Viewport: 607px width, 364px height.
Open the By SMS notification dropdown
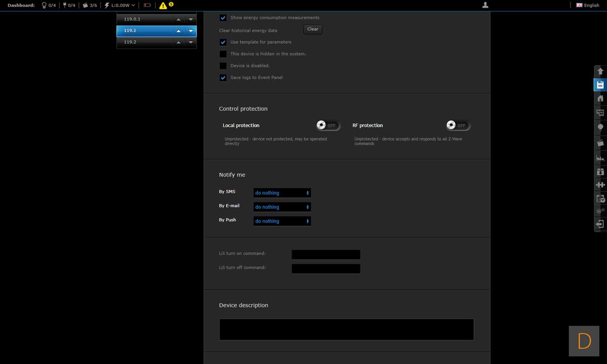(x=282, y=193)
